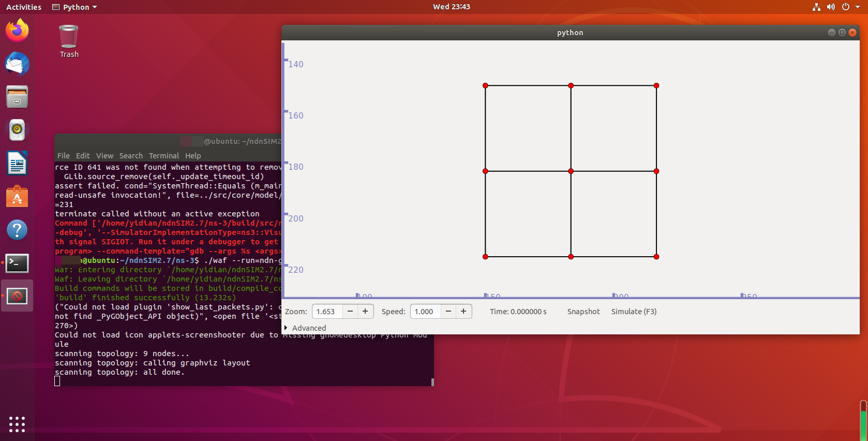This screenshot has height=441, width=868.
Task: Open Ubuntu Software from the dock
Action: point(17,197)
